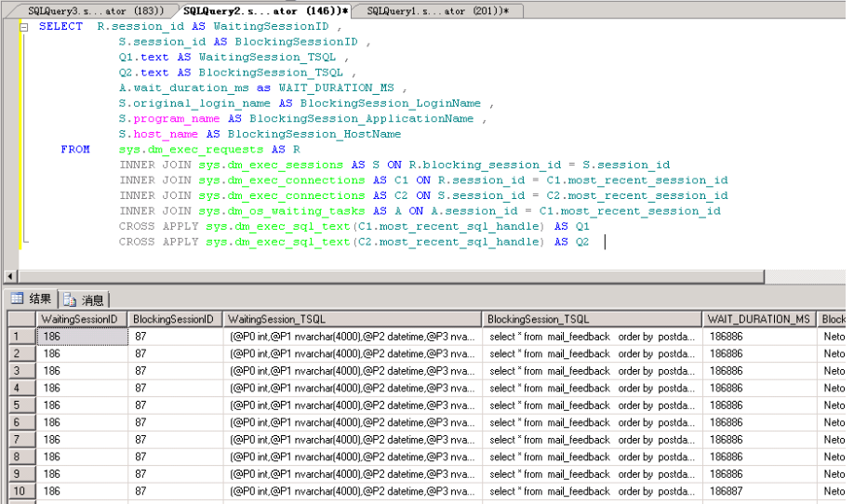Click WaitingSessionID cell 186 in row 9
This screenshot has width=854, height=504.
[x=82, y=474]
